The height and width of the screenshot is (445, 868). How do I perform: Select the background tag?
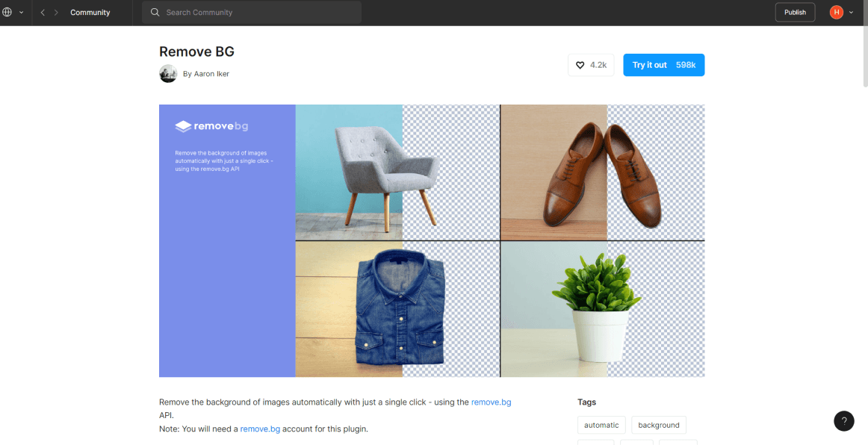pyautogui.click(x=659, y=425)
